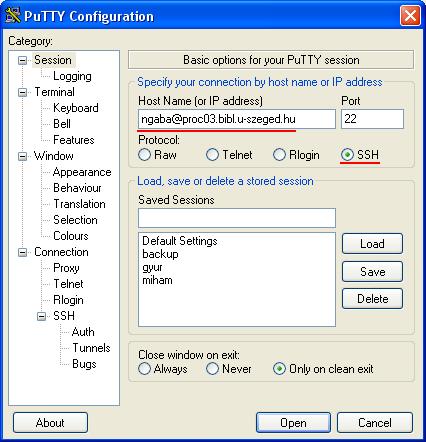426x442 pixels.
Task: Collapse the Terminal tree node
Action: click(22, 92)
